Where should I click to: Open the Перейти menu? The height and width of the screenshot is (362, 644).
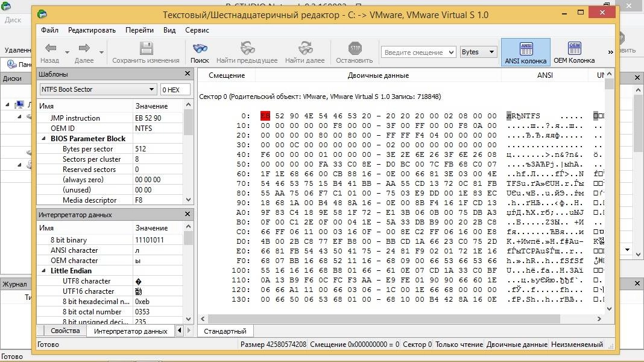pyautogui.click(x=140, y=30)
